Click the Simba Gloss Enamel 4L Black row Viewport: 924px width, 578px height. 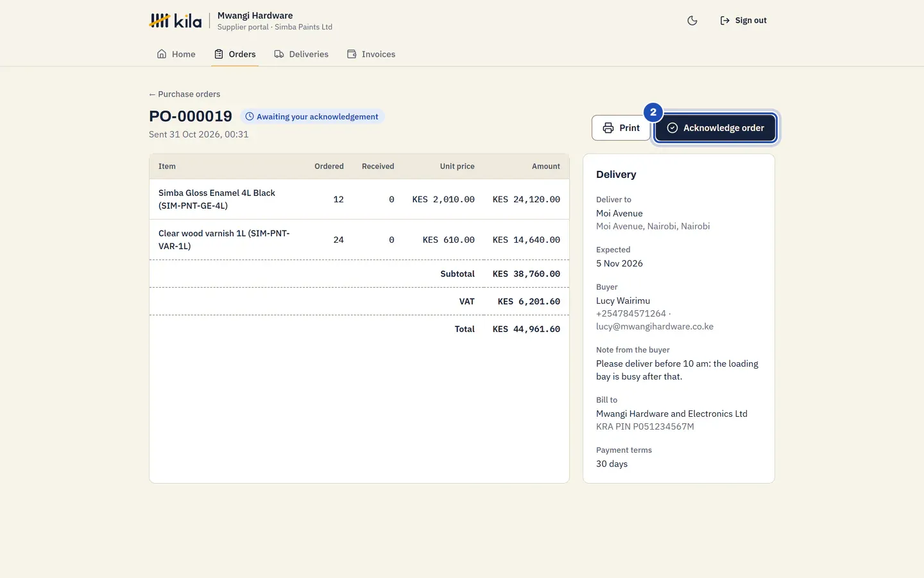tap(359, 199)
